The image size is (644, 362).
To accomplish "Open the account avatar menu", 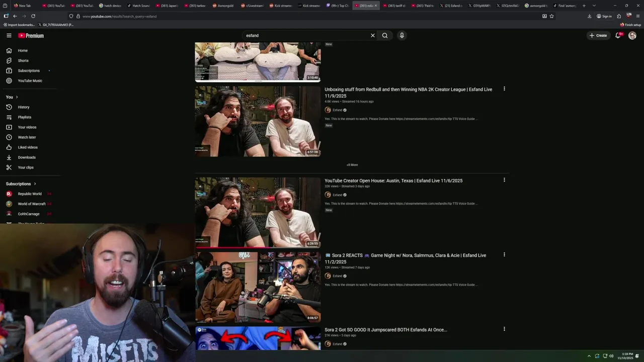I will 632,36.
